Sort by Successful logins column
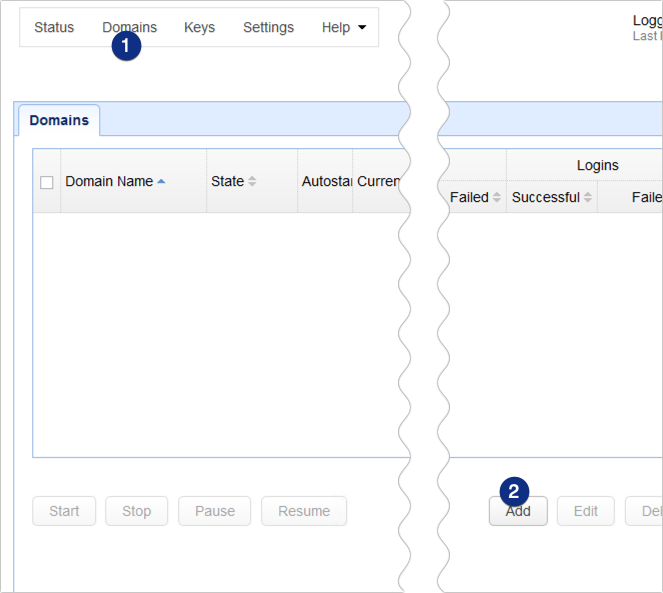The height and width of the screenshot is (593, 663). point(545,197)
